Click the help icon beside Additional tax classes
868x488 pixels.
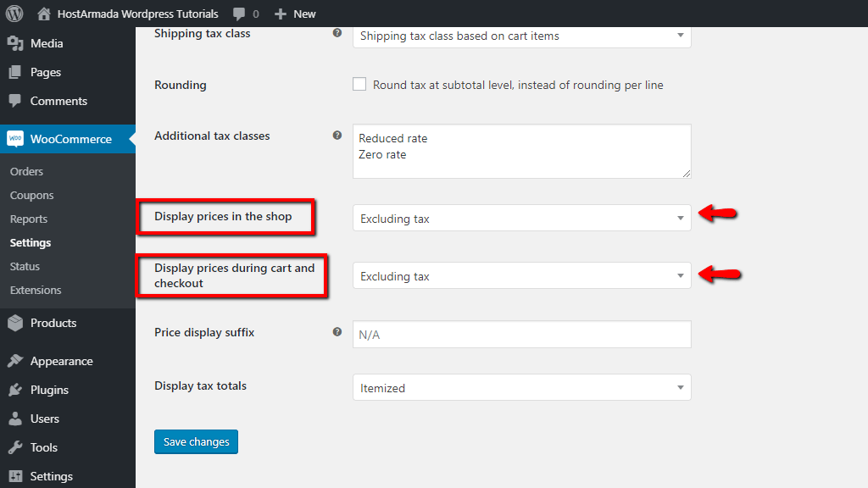point(337,136)
